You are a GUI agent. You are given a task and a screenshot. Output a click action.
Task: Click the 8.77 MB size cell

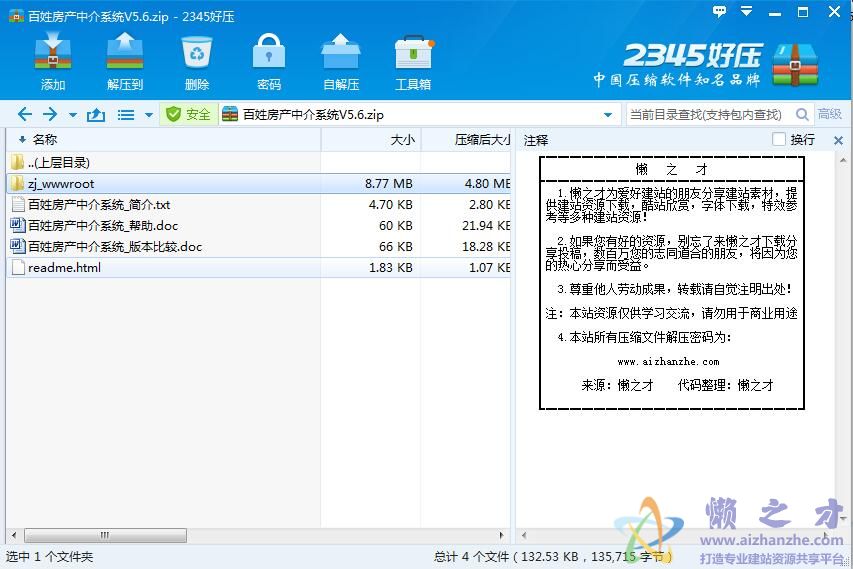coord(388,184)
